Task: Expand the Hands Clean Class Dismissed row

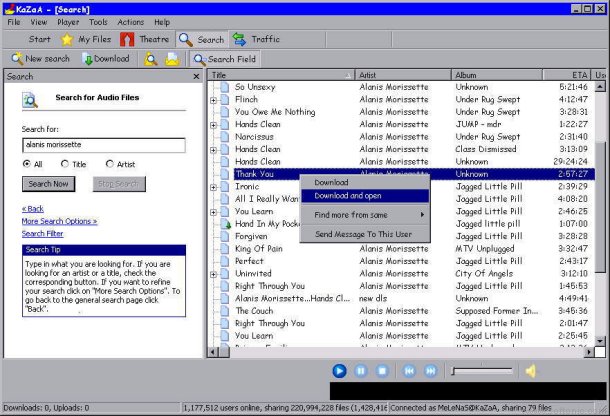Action: click(x=213, y=150)
